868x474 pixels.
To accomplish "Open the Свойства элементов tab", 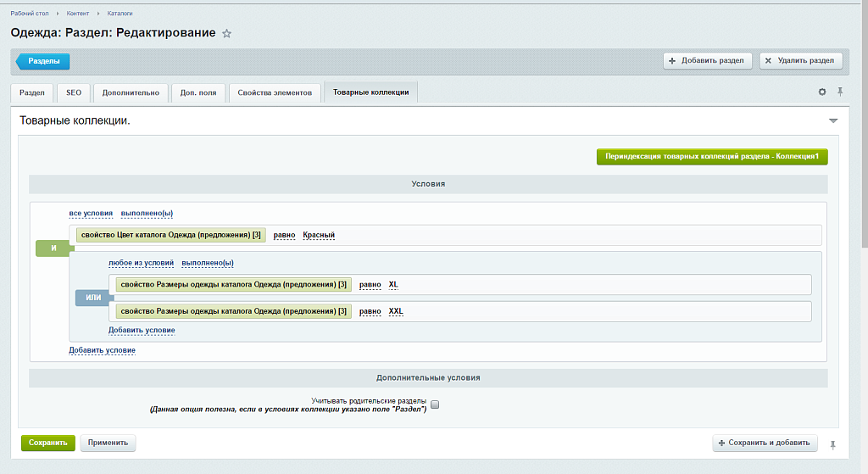I will point(275,92).
